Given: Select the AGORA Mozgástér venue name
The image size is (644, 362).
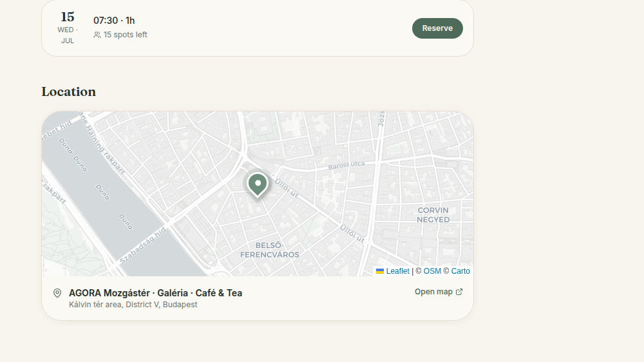Looking at the screenshot, I should 155,293.
